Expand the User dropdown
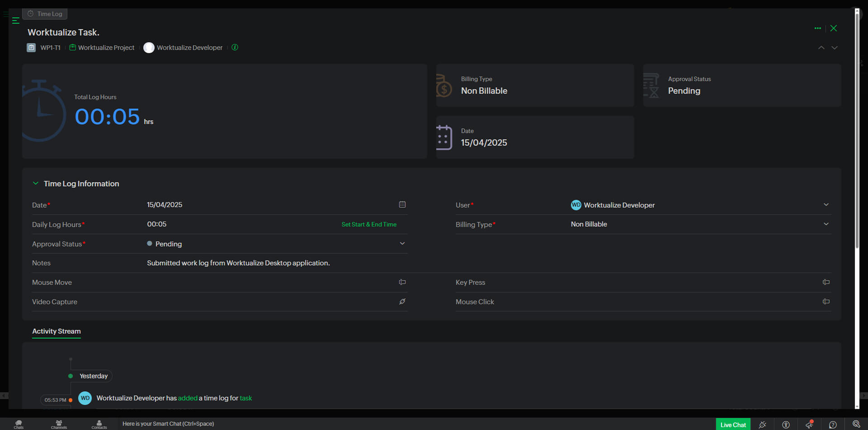Viewport: 868px width, 430px height. pyautogui.click(x=826, y=205)
